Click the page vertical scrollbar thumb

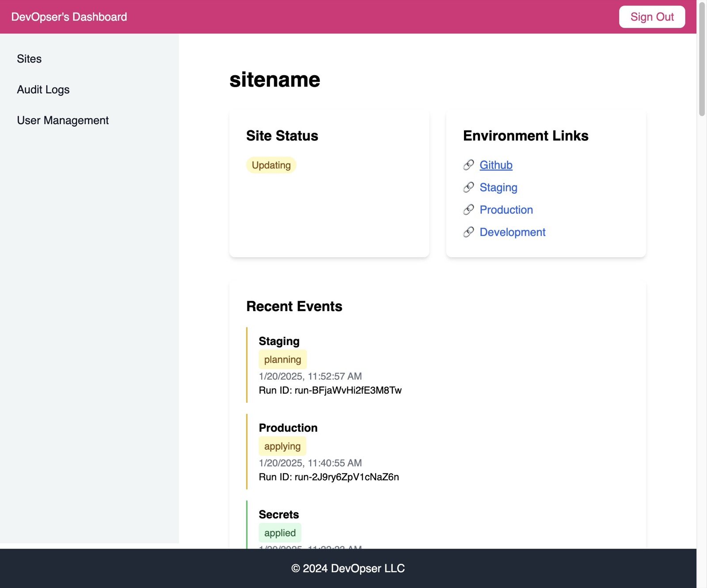point(702,59)
